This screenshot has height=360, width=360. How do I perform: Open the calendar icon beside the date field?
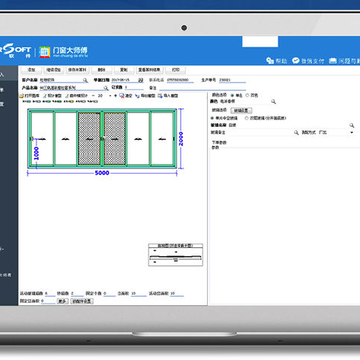tap(140, 80)
